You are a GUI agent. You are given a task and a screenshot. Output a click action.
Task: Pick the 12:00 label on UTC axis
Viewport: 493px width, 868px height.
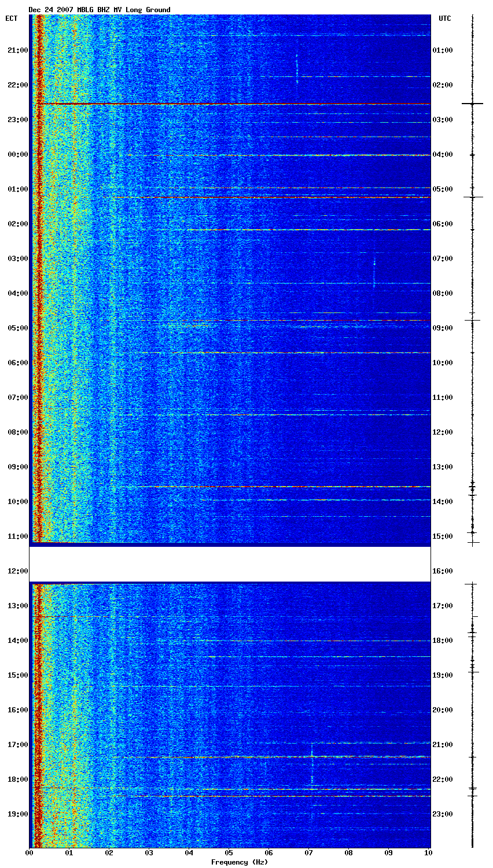tap(443, 432)
